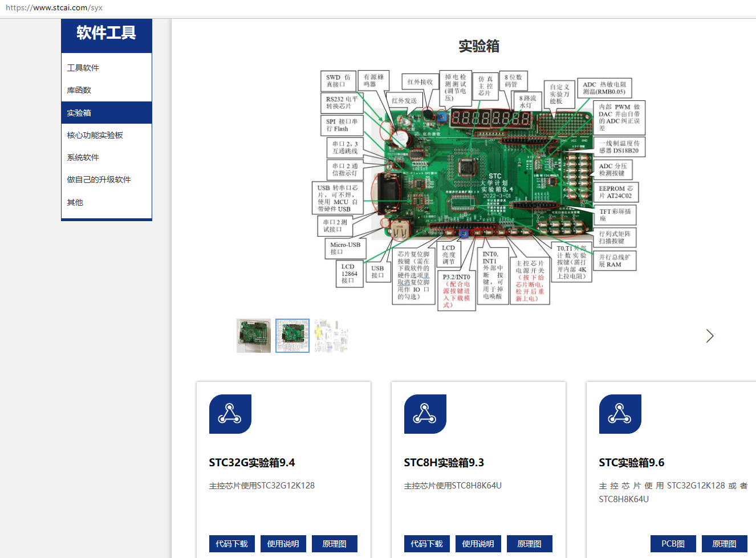
Task: Click the URL https://www.stcai.com/syx
Action: (x=54, y=8)
